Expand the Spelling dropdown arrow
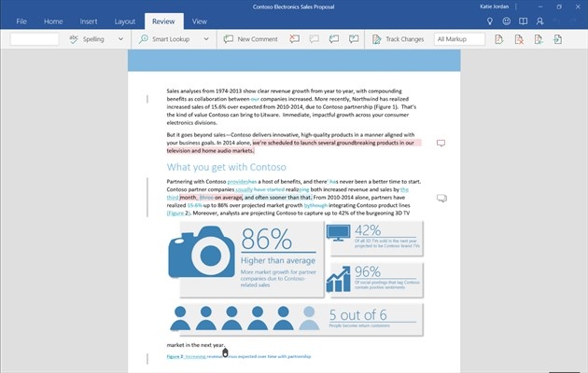This screenshot has width=588, height=373. coord(120,39)
